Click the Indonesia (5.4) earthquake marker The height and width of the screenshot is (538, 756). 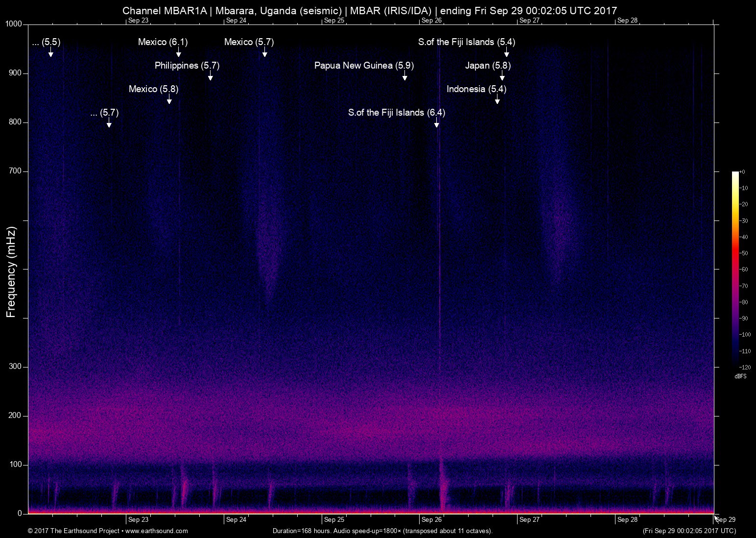point(476,89)
